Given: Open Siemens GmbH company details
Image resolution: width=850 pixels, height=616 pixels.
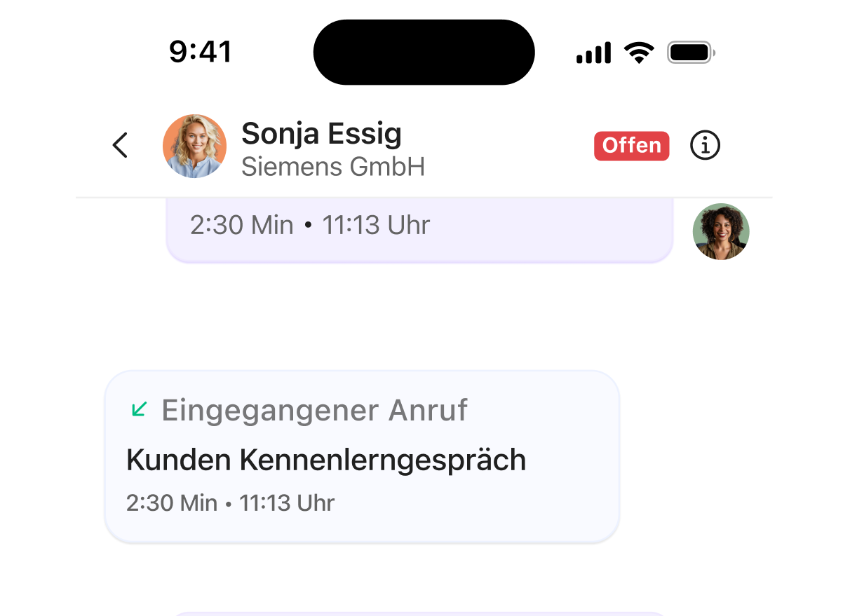Looking at the screenshot, I should 333,167.
